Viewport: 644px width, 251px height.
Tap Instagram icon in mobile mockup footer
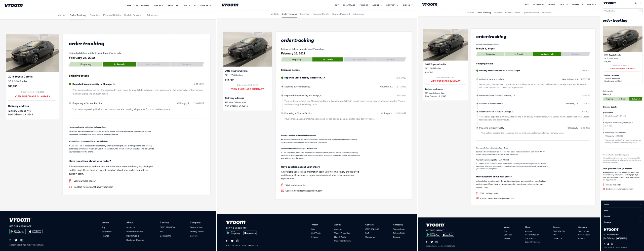(612, 244)
